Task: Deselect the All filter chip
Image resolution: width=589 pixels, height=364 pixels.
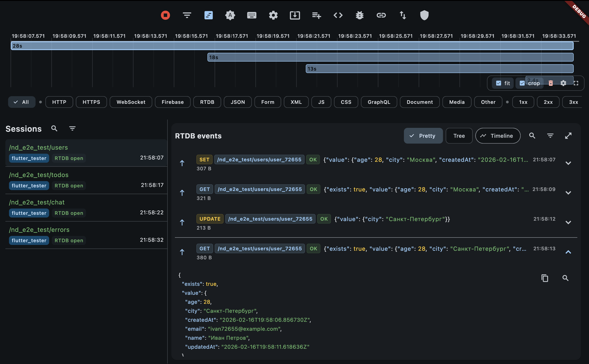Action: (x=21, y=102)
